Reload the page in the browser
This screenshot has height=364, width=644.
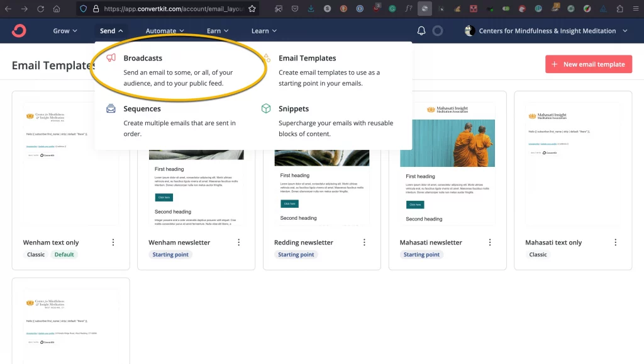[40, 9]
